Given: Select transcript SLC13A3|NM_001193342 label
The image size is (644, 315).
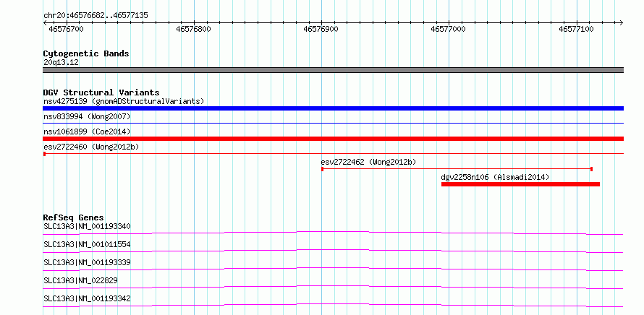Looking at the screenshot, I should click(87, 298).
